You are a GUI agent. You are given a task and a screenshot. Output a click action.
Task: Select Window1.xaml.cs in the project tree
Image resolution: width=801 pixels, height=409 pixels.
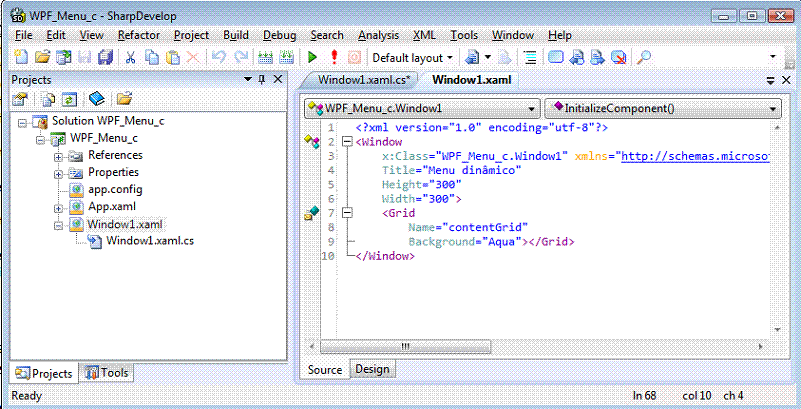point(150,241)
